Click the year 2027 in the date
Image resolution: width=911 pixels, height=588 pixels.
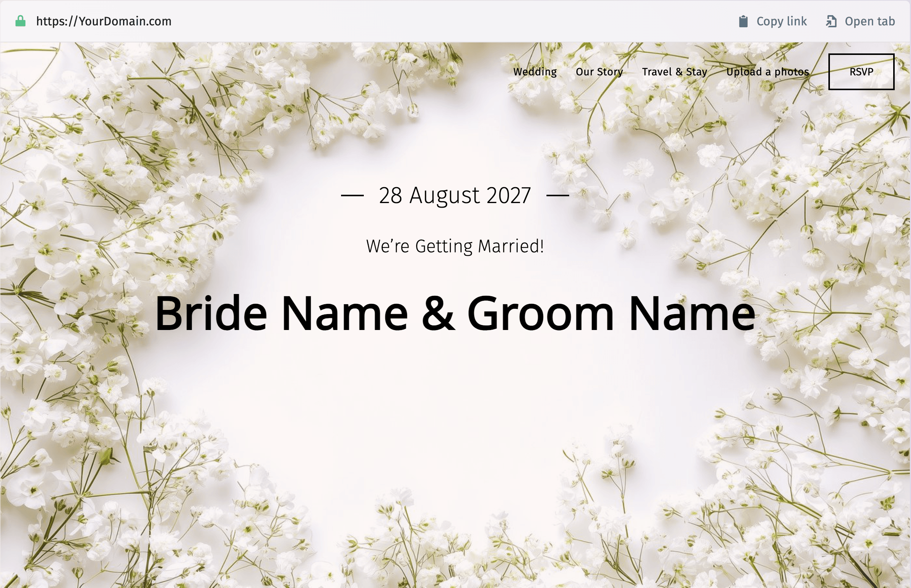tap(509, 195)
